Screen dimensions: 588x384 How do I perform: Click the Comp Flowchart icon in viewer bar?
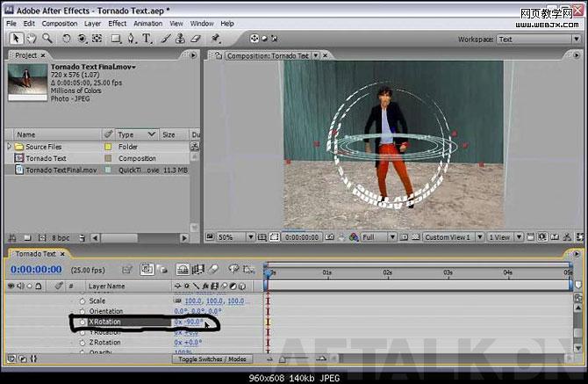pyautogui.click(x=567, y=237)
